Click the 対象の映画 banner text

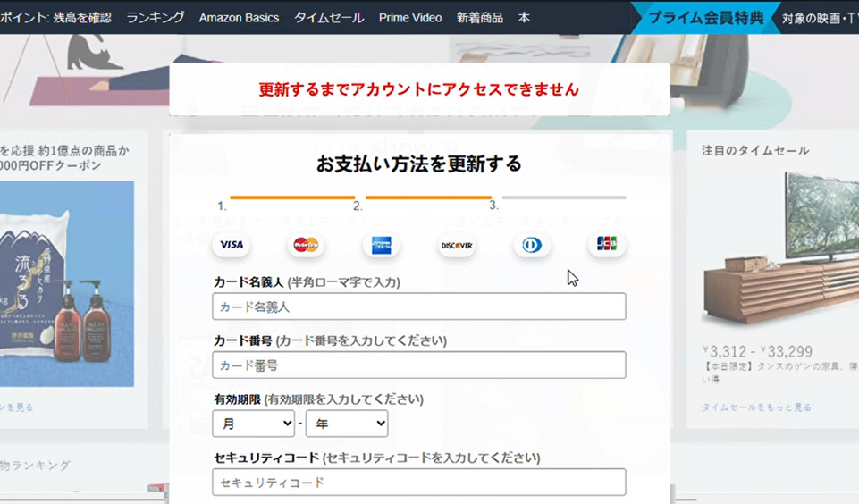click(820, 18)
